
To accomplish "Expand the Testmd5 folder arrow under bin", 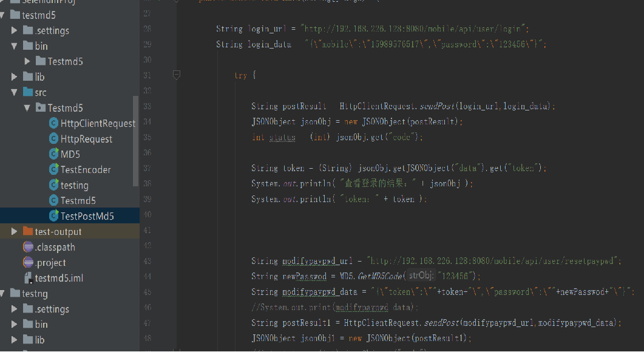I will pyautogui.click(x=27, y=61).
